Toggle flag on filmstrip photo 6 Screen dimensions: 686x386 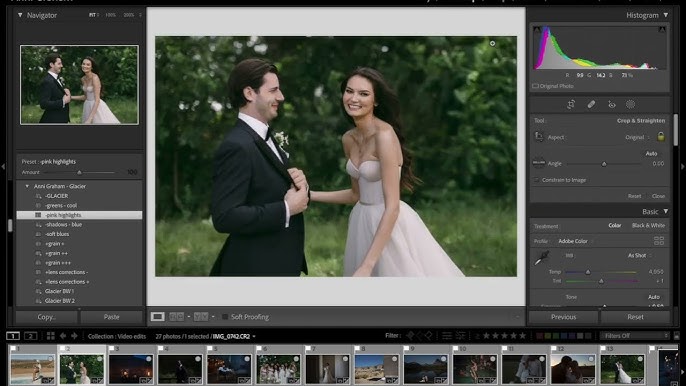coord(260,348)
